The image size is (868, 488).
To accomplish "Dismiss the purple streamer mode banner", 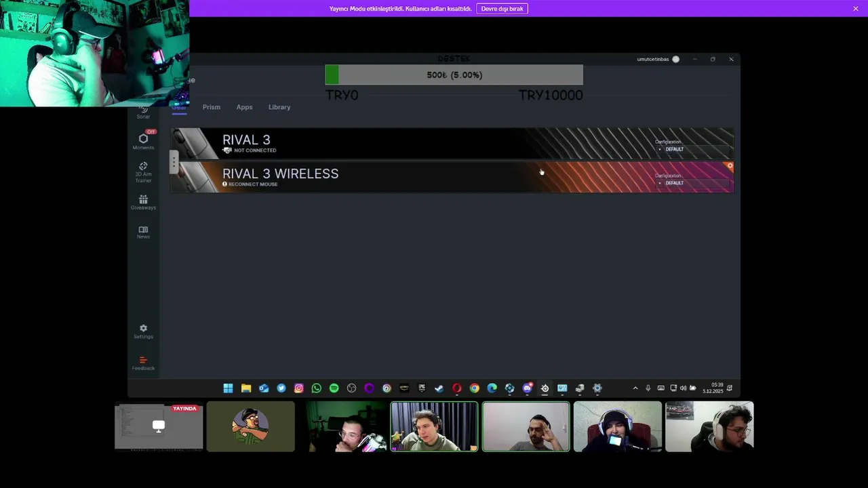I will pyautogui.click(x=856, y=9).
